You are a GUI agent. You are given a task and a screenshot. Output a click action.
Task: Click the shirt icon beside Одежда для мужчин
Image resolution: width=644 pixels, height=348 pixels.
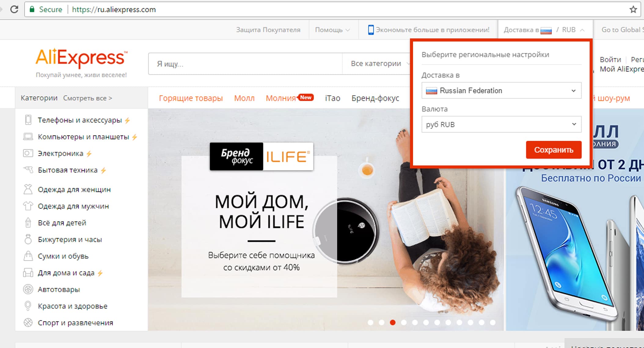pos(28,206)
